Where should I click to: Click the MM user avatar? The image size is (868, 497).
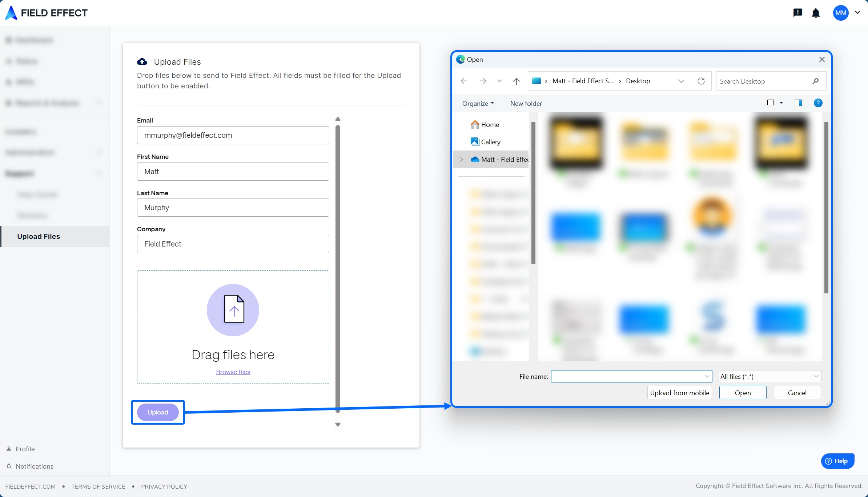click(840, 13)
